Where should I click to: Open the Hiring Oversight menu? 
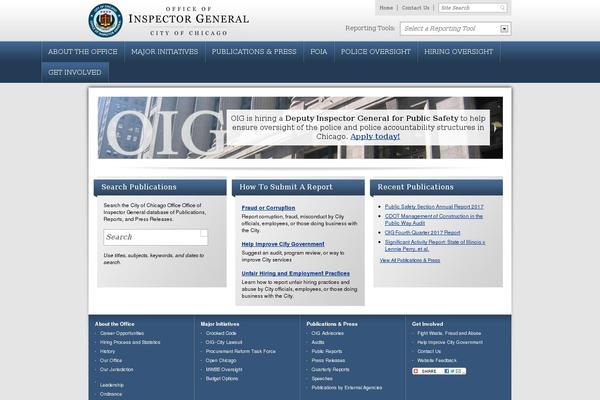point(458,52)
